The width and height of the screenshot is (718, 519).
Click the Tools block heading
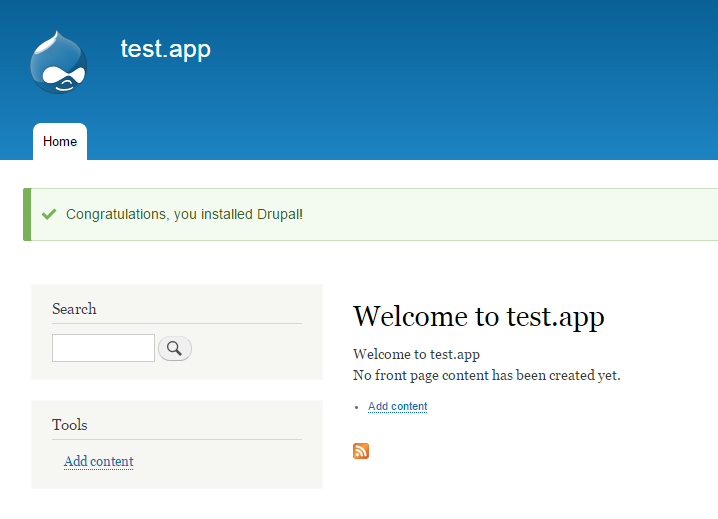(69, 425)
